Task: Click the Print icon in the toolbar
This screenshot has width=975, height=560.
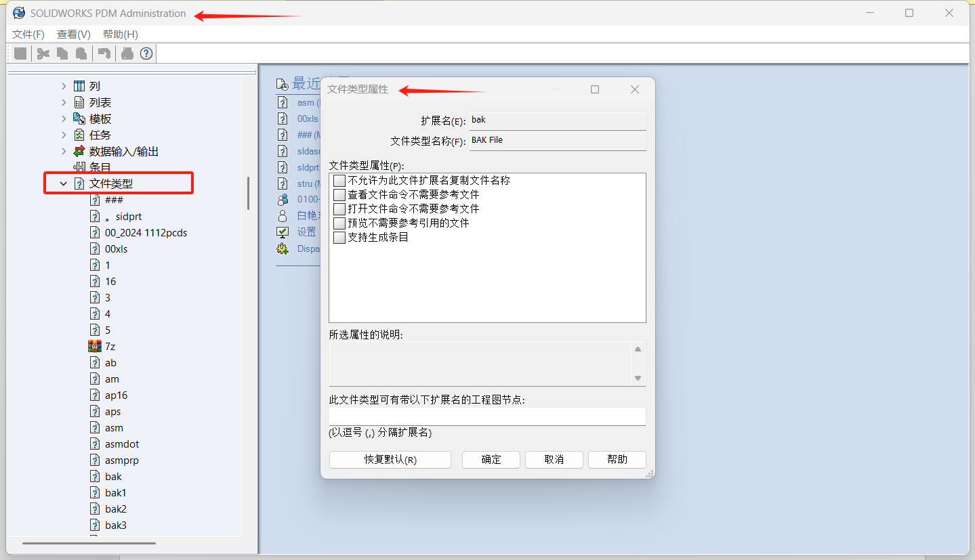Action: [127, 53]
